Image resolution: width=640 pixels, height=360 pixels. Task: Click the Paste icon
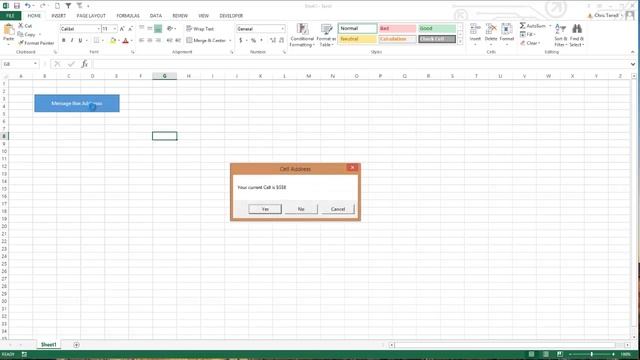[x=9, y=30]
